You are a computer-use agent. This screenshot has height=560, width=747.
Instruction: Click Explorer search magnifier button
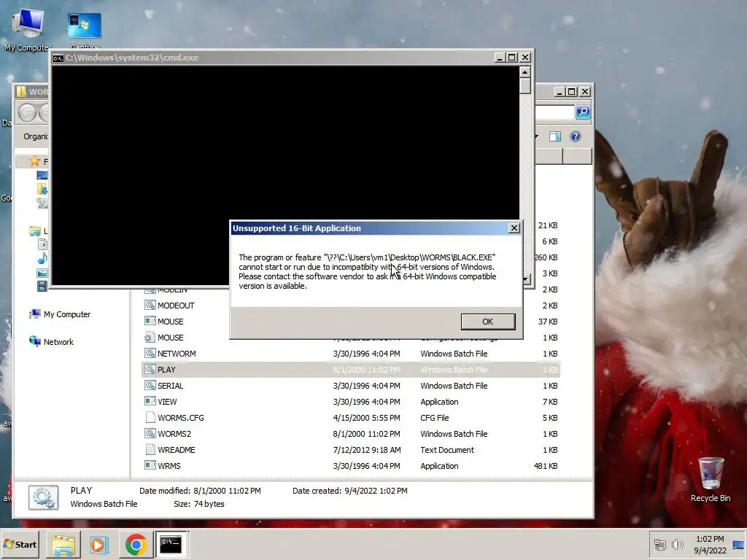[x=583, y=112]
